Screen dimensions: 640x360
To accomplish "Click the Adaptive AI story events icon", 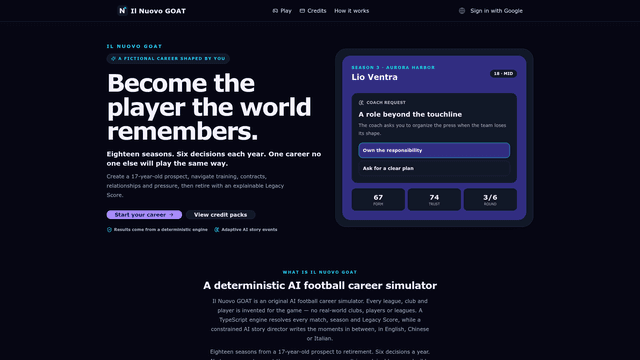I will 217,230.
